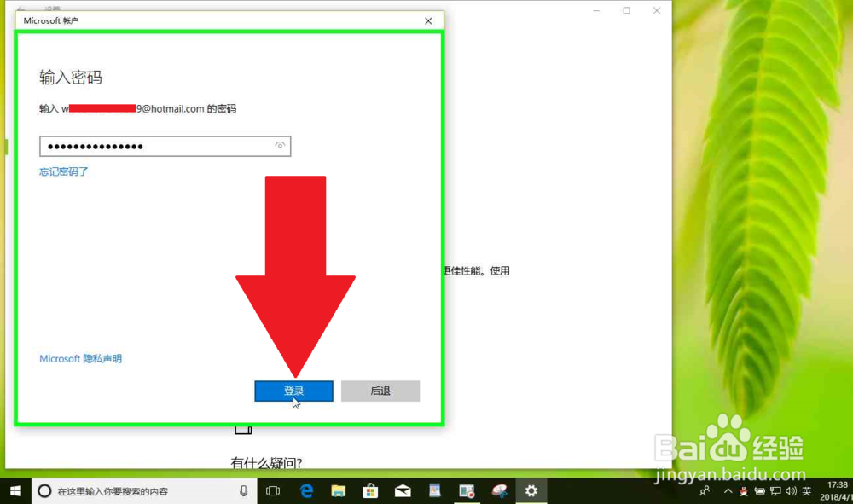Open File Explorer from the taskbar

click(x=338, y=490)
